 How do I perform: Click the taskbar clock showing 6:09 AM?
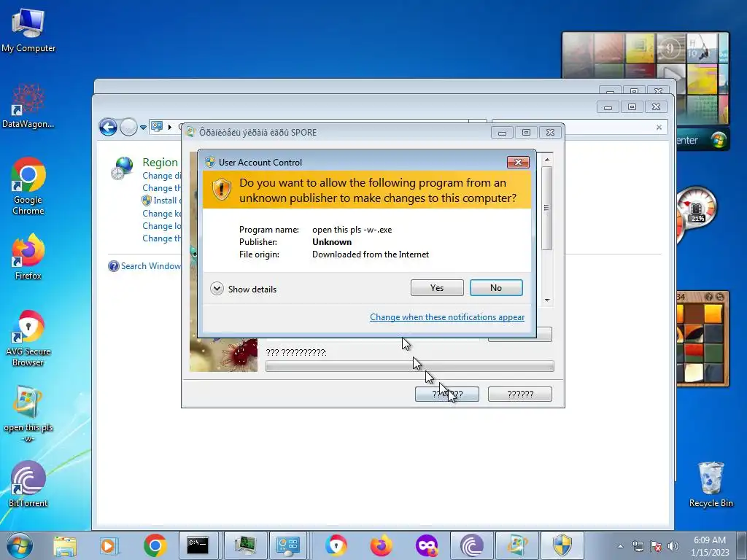(x=710, y=546)
